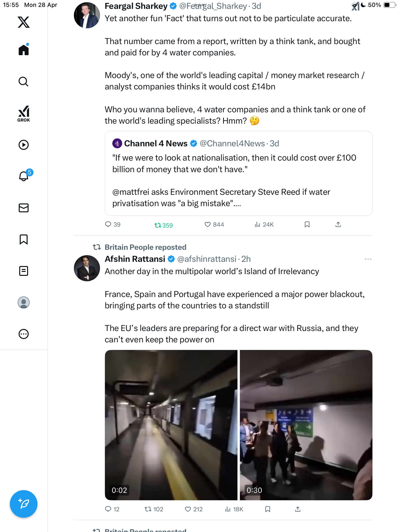Open the video tab play icon
399x532 pixels.
pos(24,145)
